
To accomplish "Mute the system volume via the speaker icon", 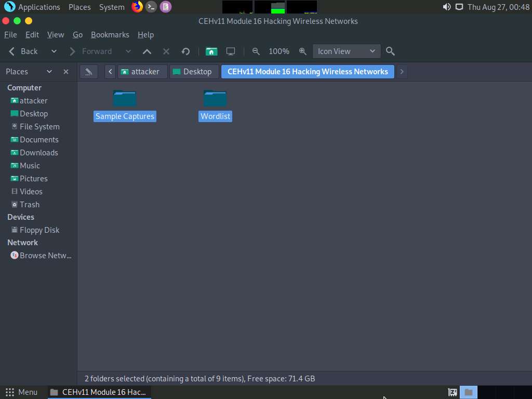I will coord(446,7).
